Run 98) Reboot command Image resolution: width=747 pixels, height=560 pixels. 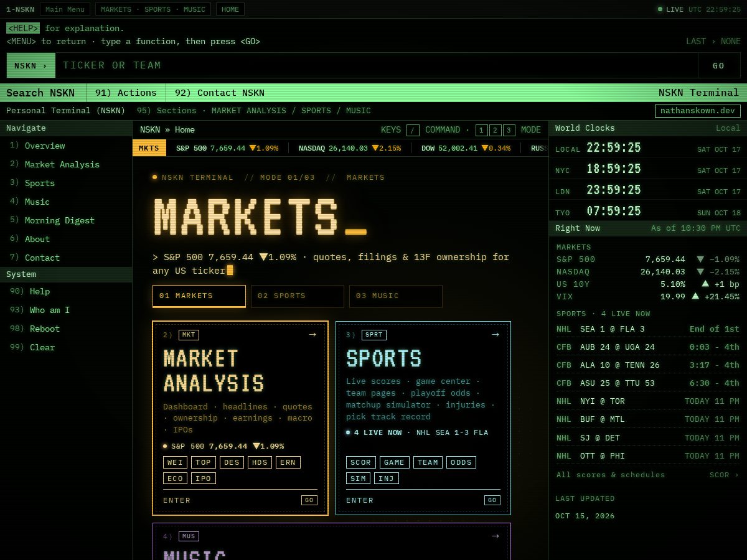(66, 329)
